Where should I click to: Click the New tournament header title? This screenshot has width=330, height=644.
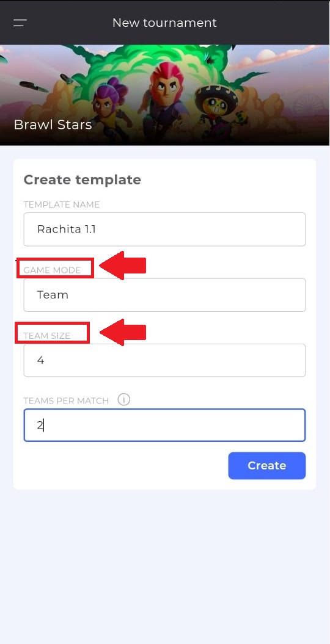pyautogui.click(x=164, y=23)
